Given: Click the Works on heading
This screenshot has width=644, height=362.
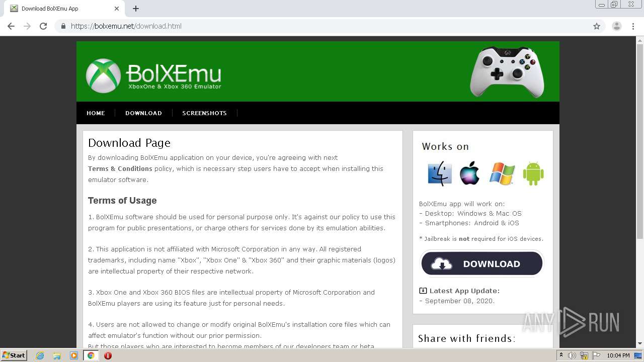Looking at the screenshot, I should click(x=445, y=146).
